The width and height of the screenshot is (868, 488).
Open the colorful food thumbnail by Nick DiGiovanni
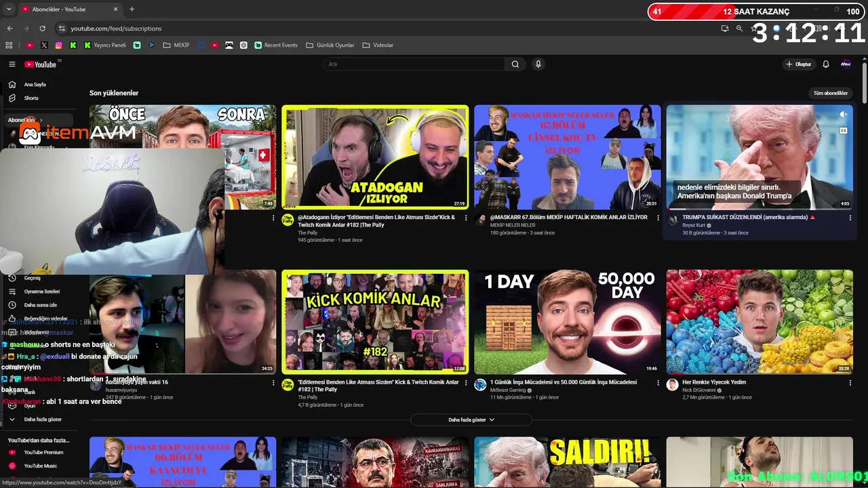coord(759,322)
